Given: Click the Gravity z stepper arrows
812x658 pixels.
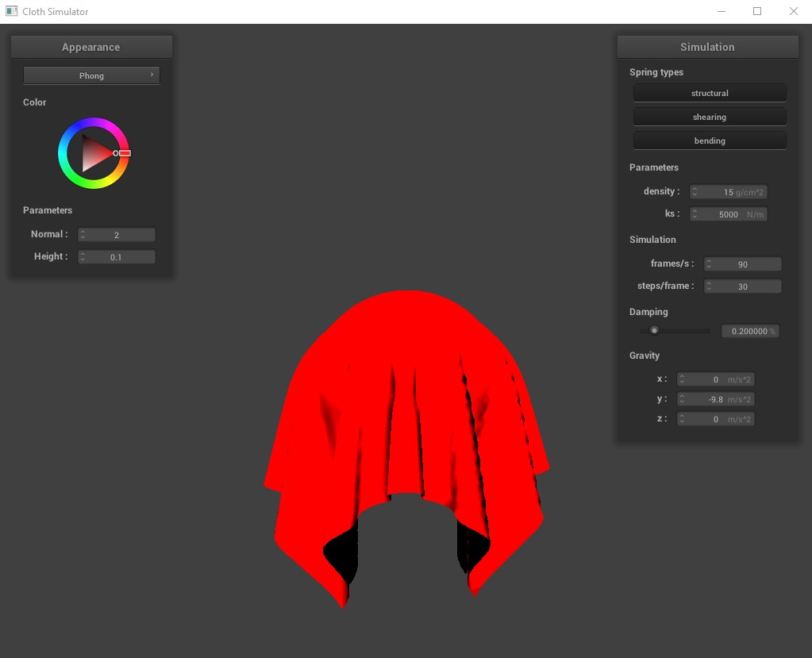Looking at the screenshot, I should 682,419.
